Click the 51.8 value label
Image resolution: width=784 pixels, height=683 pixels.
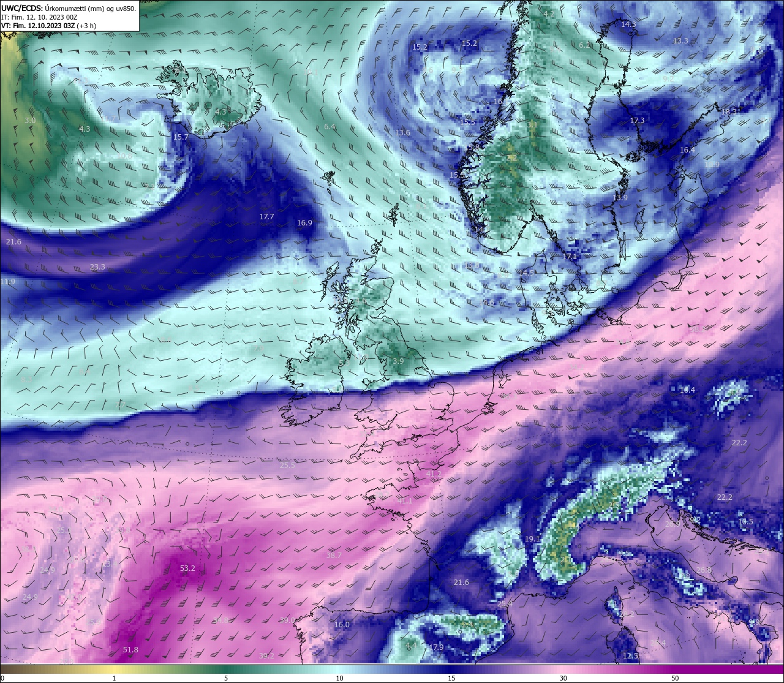point(130,650)
